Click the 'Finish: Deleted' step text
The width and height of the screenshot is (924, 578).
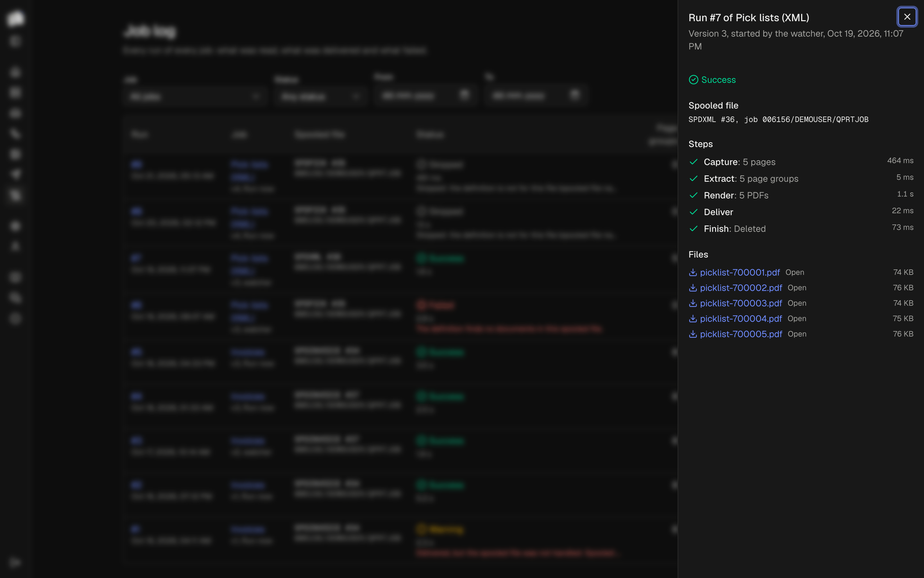[735, 229]
